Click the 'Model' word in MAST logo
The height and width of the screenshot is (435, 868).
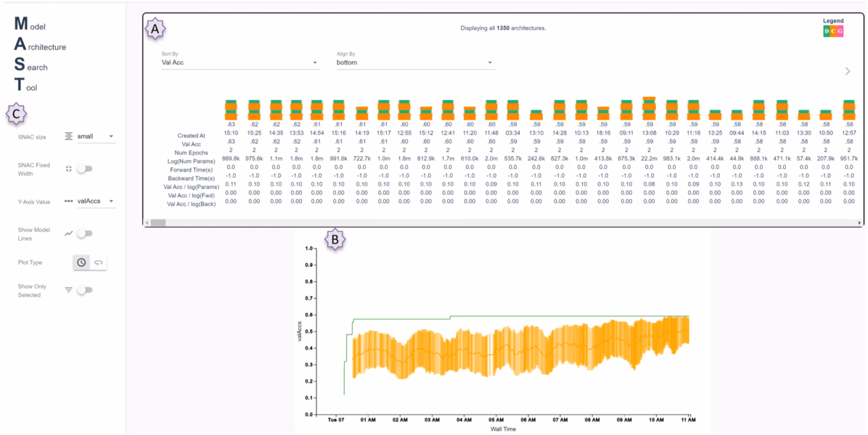[29, 24]
